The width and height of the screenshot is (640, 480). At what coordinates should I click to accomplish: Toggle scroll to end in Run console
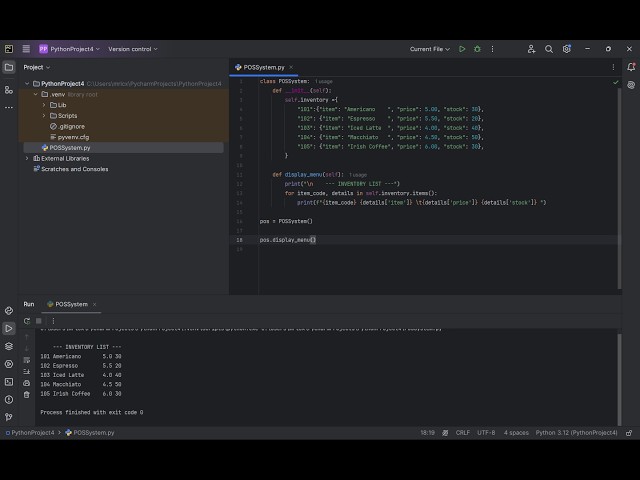pyautogui.click(x=27, y=371)
